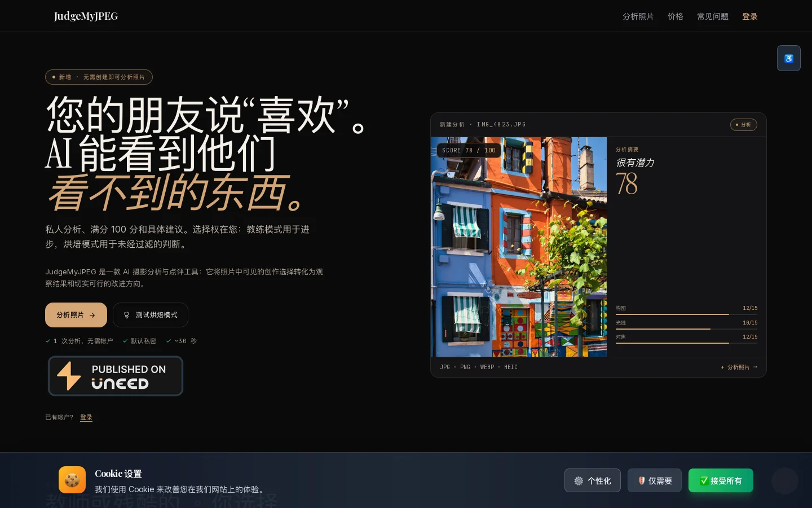Try the 测试烘焙模式 button
This screenshot has width=812, height=508.
tap(151, 315)
